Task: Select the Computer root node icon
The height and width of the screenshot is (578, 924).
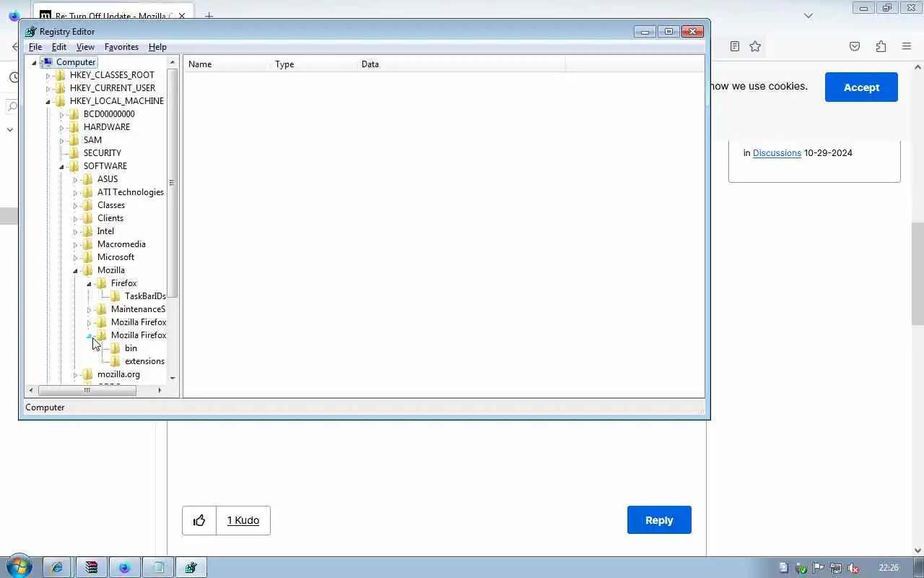Action: coord(47,62)
